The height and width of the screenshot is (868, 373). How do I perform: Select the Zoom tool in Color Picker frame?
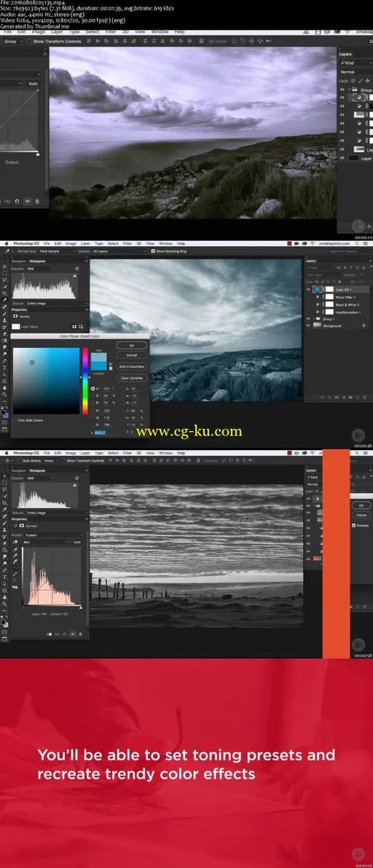(4, 396)
